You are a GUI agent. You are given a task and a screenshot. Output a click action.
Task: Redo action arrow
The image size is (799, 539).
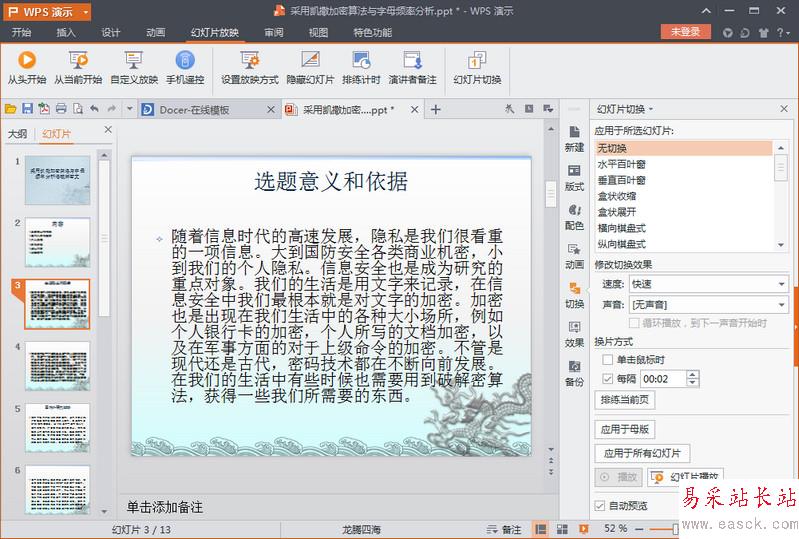coord(112,109)
